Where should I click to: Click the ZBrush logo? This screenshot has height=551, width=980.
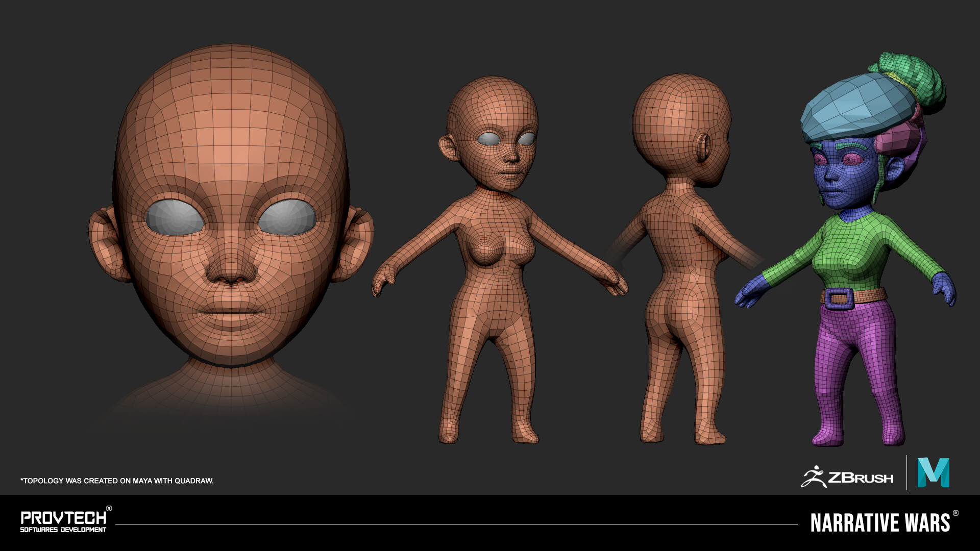[847, 477]
